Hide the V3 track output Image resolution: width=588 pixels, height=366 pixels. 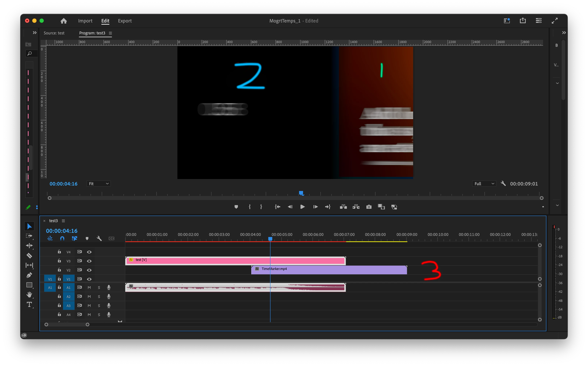click(89, 261)
